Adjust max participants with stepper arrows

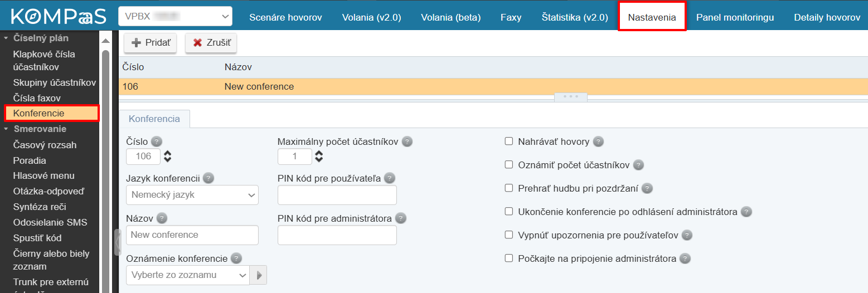[319, 157]
